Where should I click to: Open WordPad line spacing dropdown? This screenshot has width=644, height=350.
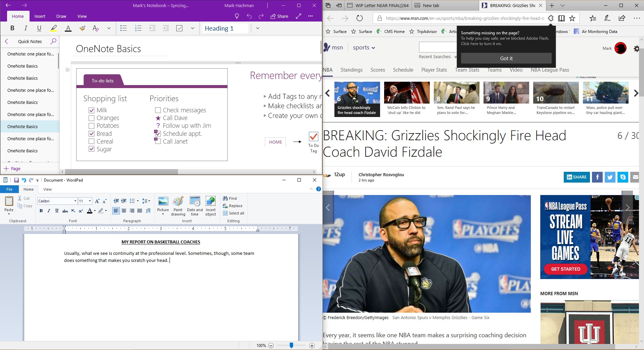pos(146,201)
